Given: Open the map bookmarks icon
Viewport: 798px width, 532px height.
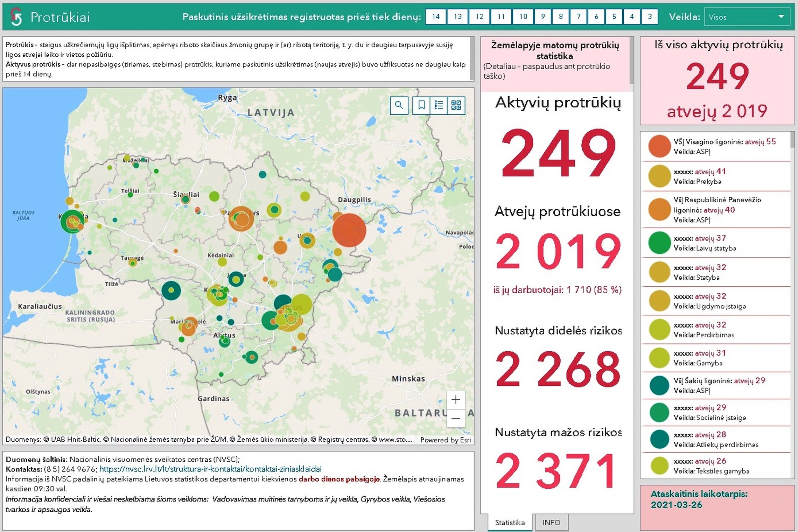Looking at the screenshot, I should point(422,105).
